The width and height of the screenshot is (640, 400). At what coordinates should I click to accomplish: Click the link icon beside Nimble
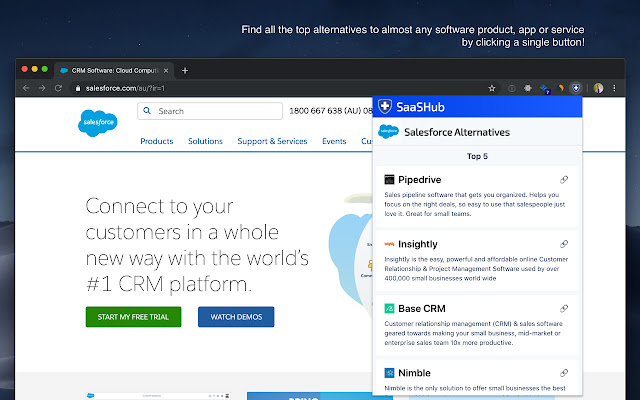564,373
